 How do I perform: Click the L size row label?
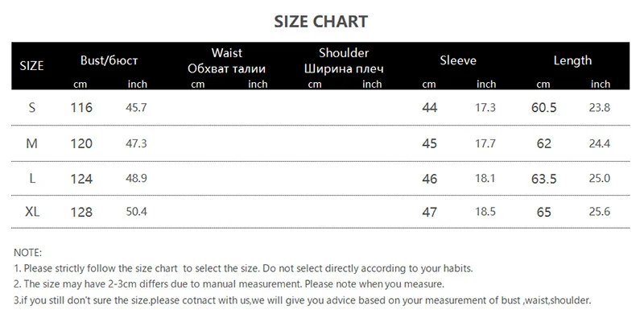32,179
